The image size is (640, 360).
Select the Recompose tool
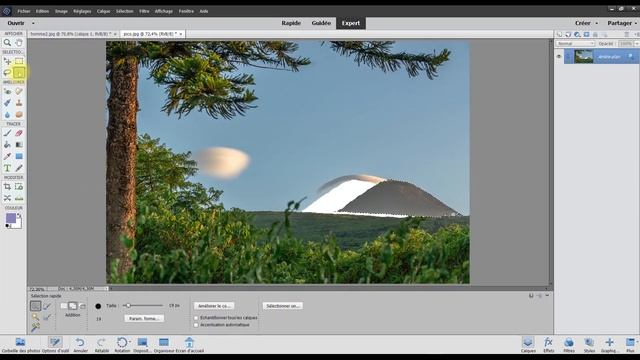point(19,187)
